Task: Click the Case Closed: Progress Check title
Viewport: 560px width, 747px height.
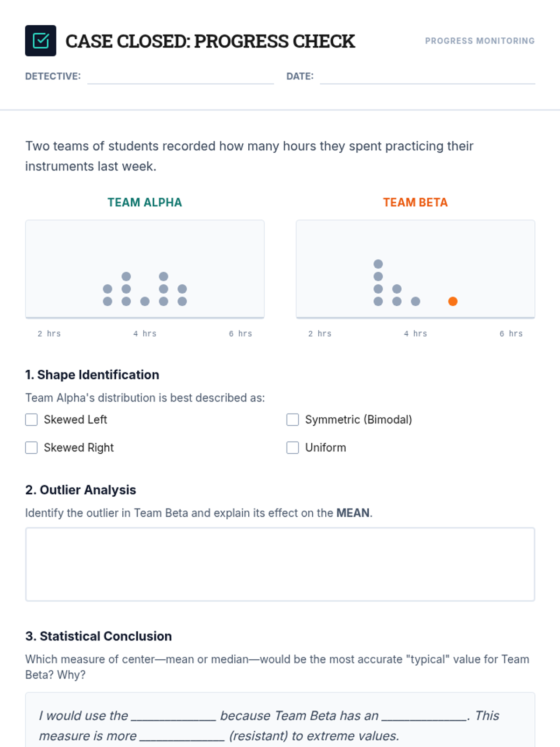Action: (x=210, y=41)
